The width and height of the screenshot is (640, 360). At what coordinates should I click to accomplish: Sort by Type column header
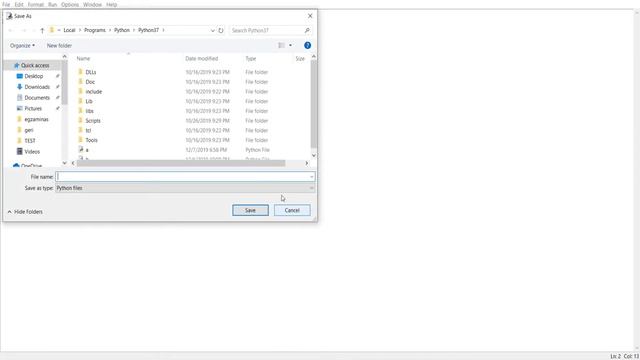click(x=251, y=59)
